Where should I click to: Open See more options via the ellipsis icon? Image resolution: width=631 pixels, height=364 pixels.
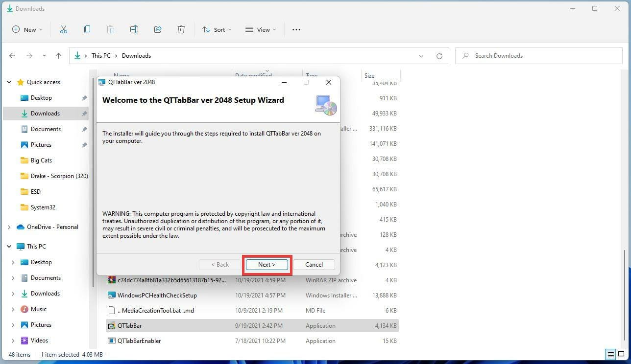click(x=296, y=29)
